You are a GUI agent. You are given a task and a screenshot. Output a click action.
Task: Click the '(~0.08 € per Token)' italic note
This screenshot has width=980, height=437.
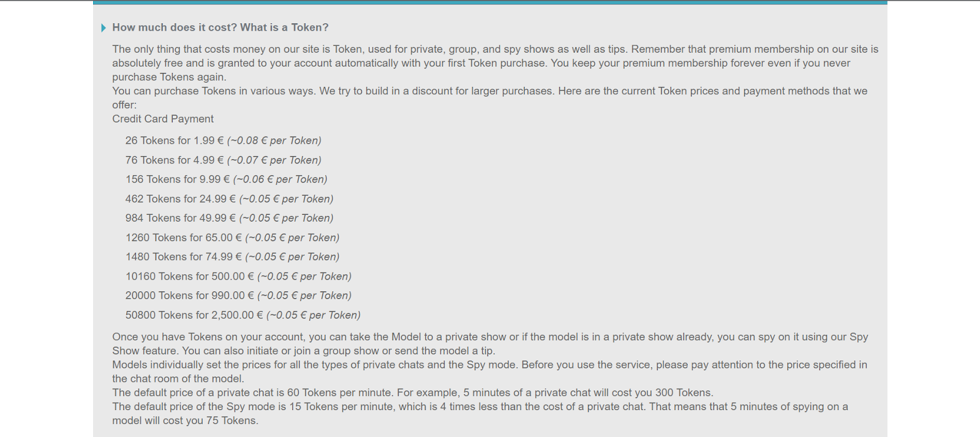(274, 141)
